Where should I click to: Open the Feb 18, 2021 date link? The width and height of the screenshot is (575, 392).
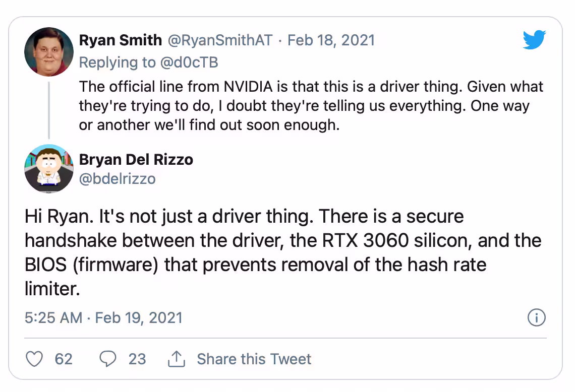pyautogui.click(x=331, y=40)
